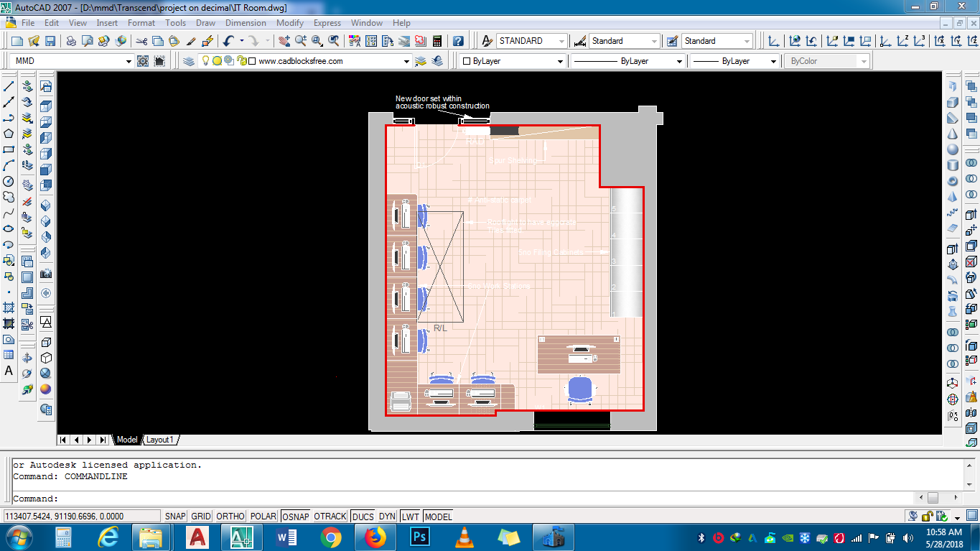Expand the STANDARD text style dropdown
The width and height of the screenshot is (980, 551).
[x=561, y=40]
